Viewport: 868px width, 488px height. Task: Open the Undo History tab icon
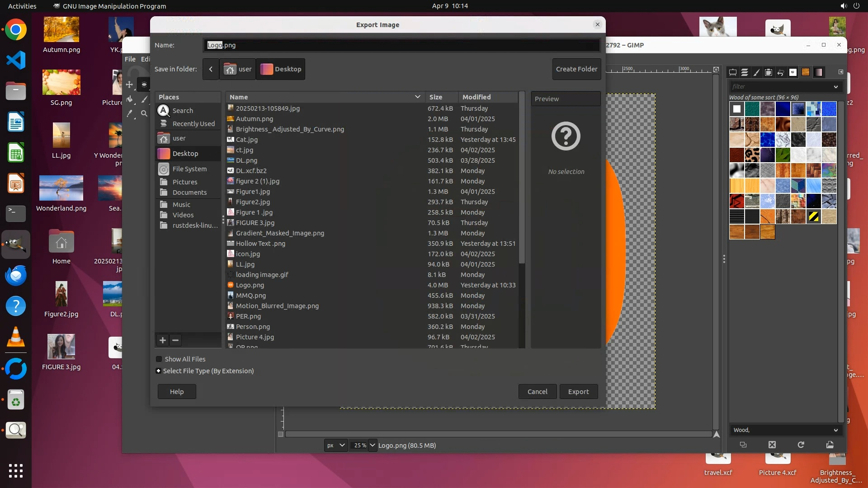click(x=780, y=72)
